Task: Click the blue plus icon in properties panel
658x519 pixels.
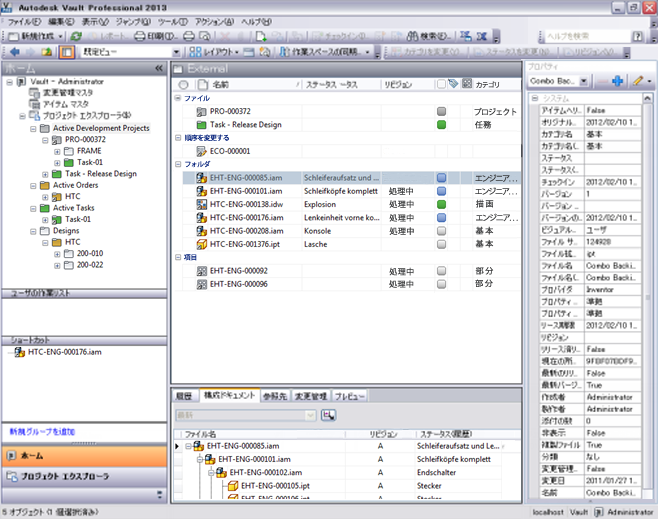Action: pyautogui.click(x=617, y=81)
